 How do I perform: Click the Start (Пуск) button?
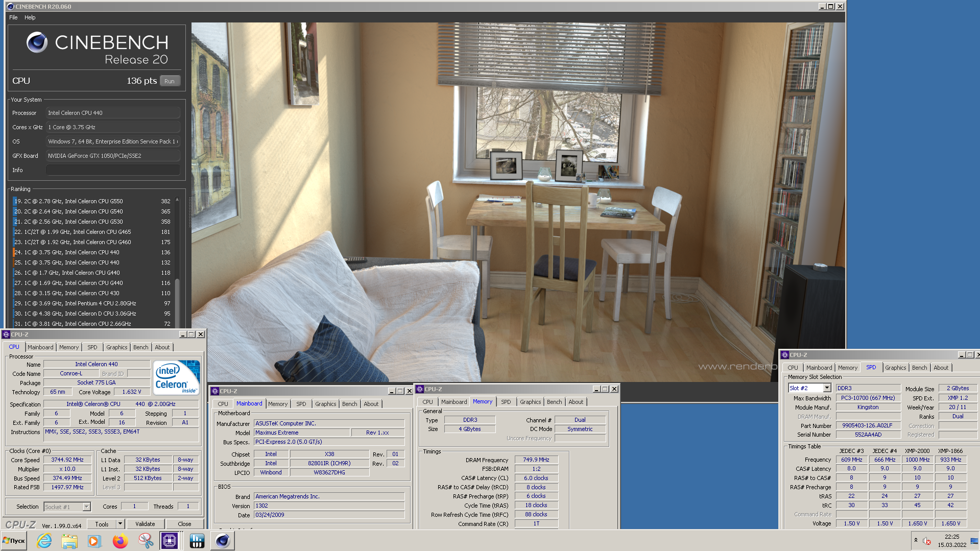14,541
